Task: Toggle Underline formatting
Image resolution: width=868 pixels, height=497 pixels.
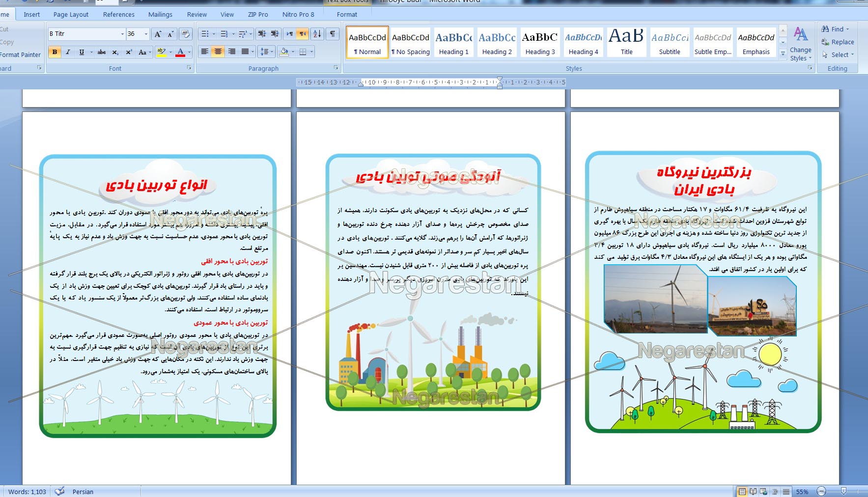Action: (82, 52)
